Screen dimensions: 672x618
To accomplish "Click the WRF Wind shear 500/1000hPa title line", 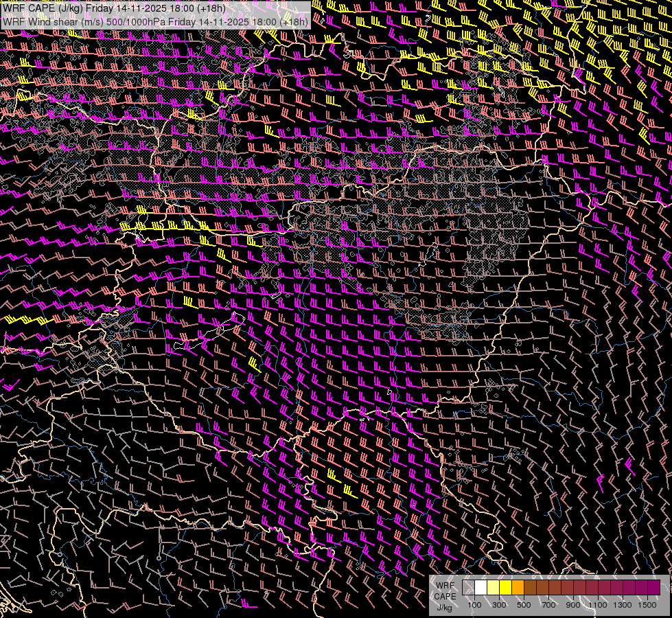I will pos(155,21).
